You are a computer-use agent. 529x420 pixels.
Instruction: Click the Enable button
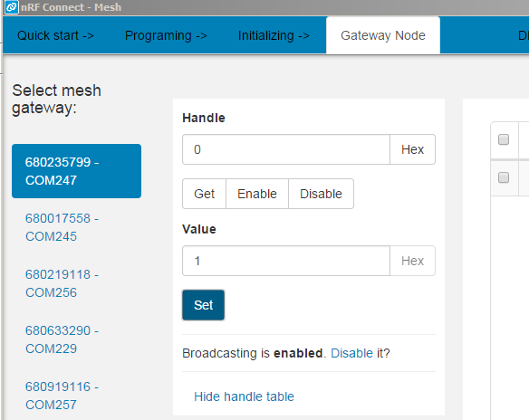tap(257, 194)
